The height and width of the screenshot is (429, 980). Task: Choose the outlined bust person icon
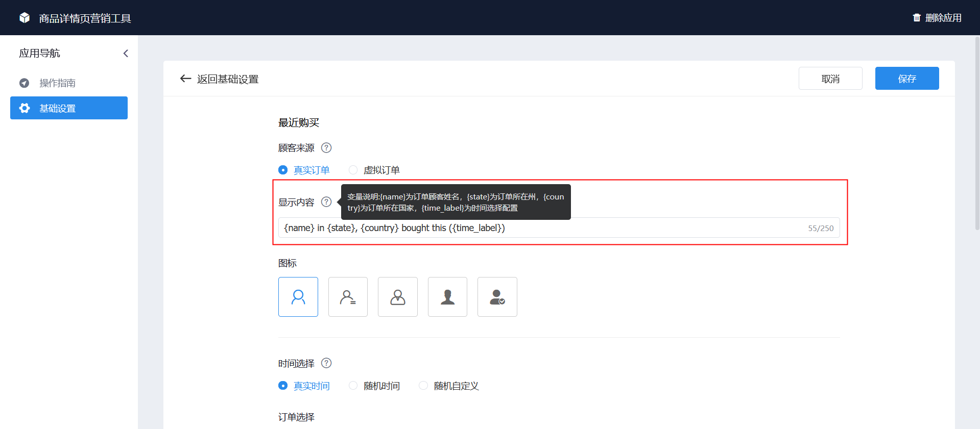click(398, 297)
